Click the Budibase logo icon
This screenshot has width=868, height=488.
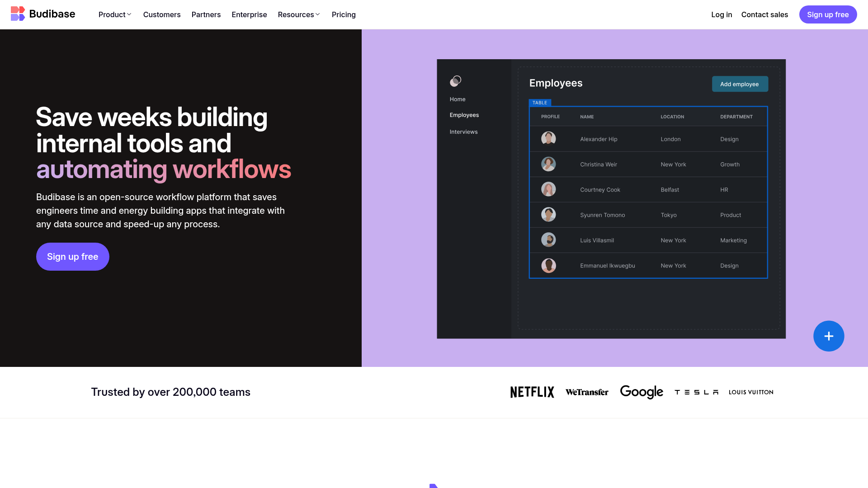click(18, 14)
